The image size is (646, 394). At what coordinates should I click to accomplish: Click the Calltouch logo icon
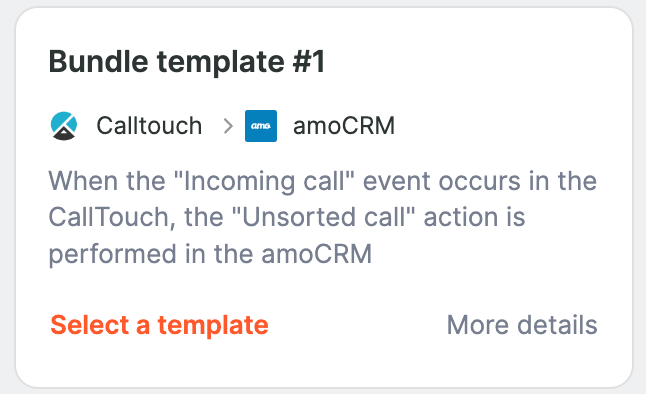tap(64, 126)
